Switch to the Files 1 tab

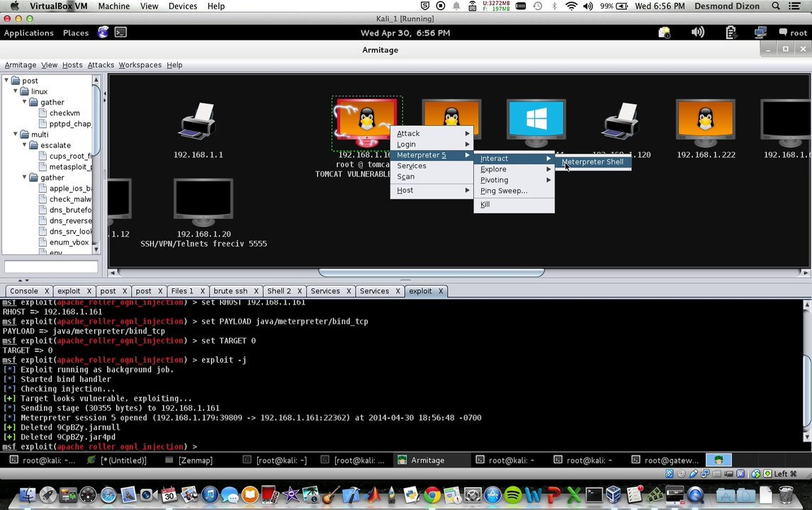click(x=182, y=291)
